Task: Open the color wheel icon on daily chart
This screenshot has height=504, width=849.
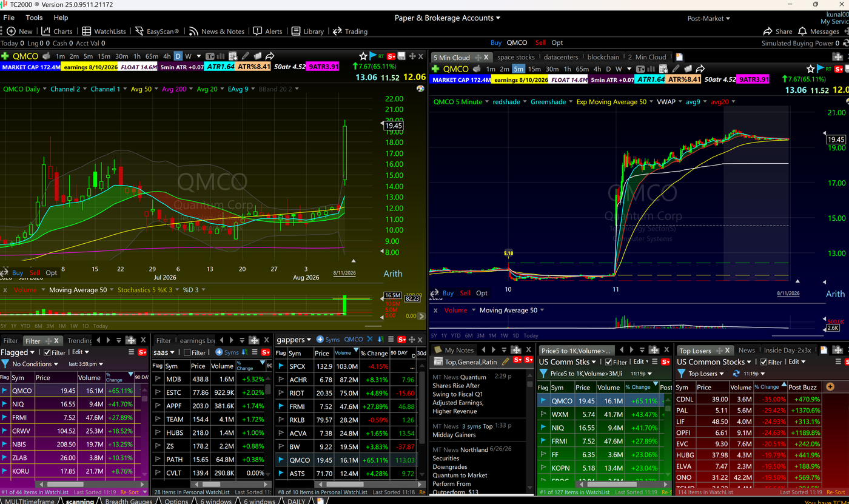Action: [x=421, y=89]
